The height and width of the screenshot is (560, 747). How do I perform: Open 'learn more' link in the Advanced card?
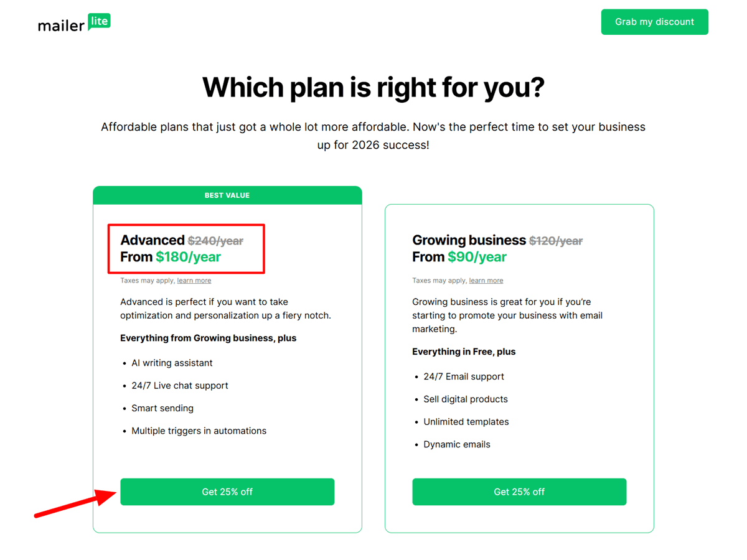pyautogui.click(x=194, y=280)
